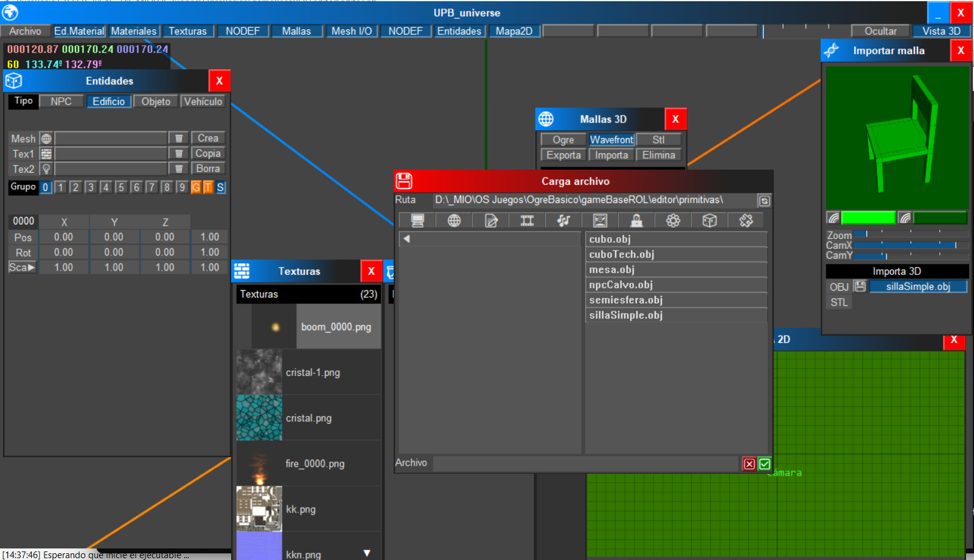Image resolution: width=974 pixels, height=560 pixels.
Task: Toggle the orange G group button
Action: 196,187
